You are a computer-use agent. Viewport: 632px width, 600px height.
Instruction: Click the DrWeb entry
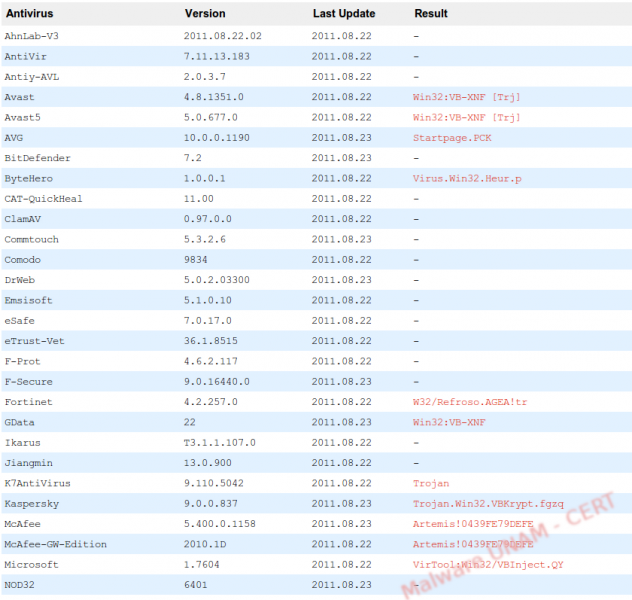click(20, 280)
